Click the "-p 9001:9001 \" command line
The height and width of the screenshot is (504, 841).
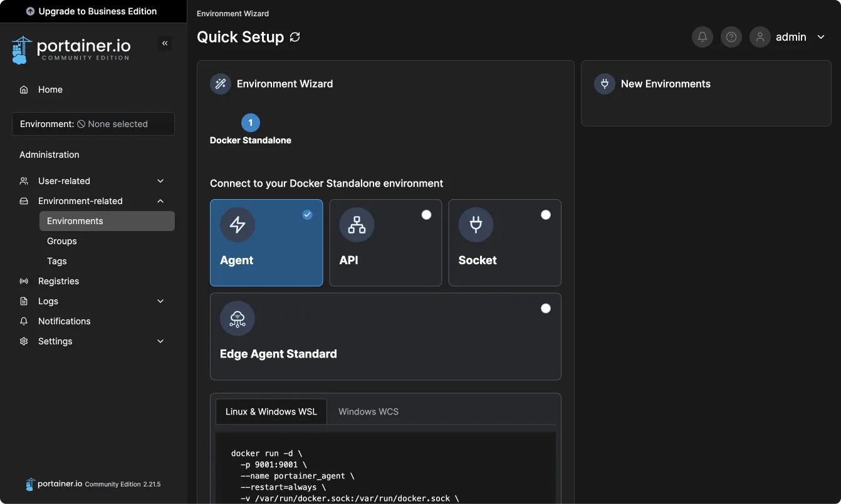click(x=274, y=465)
